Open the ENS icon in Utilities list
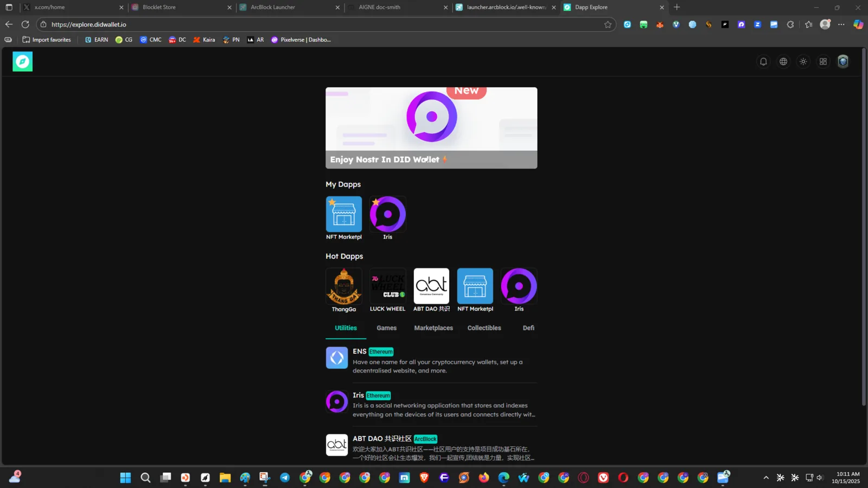This screenshot has width=868, height=488. tap(337, 358)
